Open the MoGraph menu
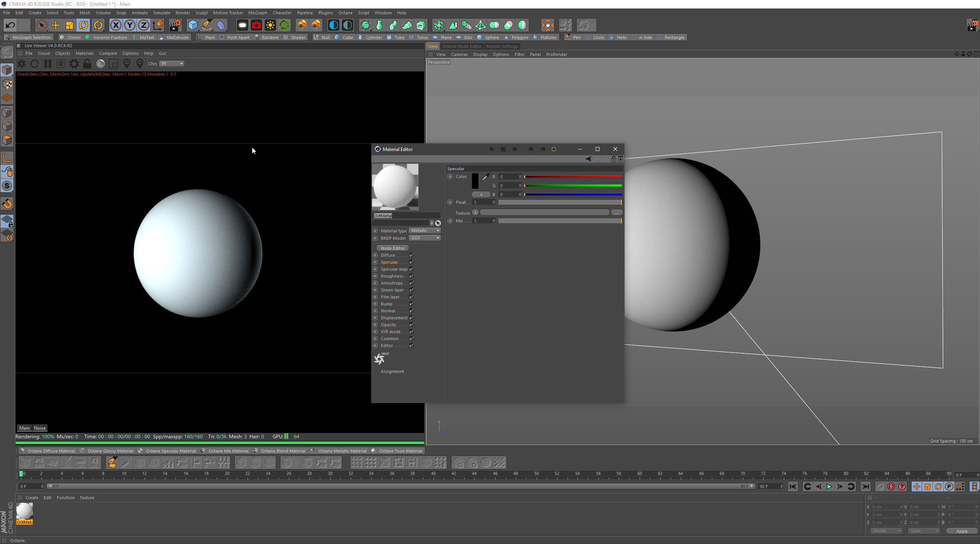 pyautogui.click(x=257, y=13)
